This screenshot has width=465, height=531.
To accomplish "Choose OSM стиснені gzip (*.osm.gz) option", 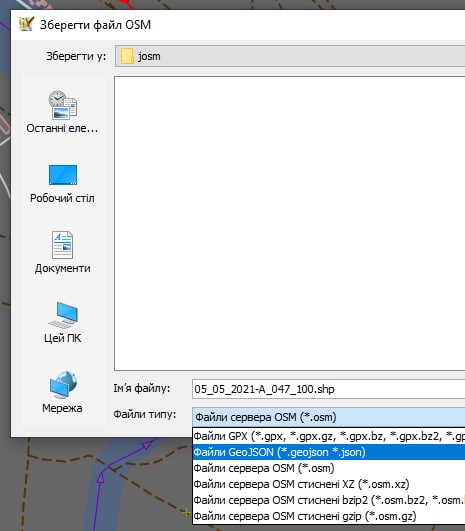I will (329, 516).
